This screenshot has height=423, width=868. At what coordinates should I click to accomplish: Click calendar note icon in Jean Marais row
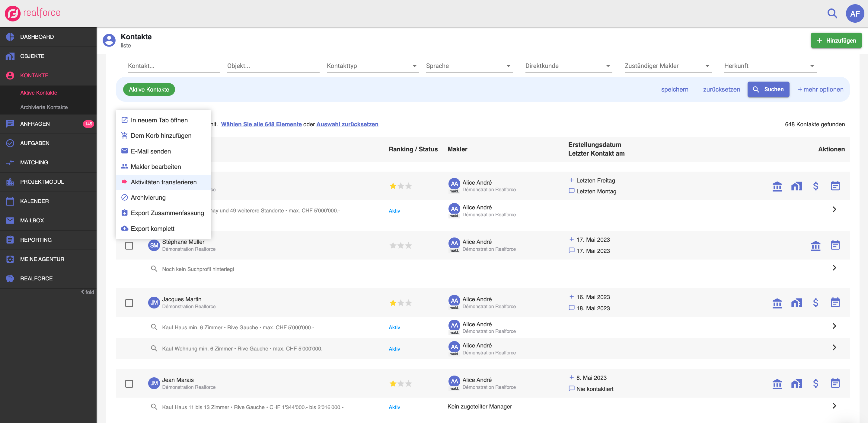point(835,383)
